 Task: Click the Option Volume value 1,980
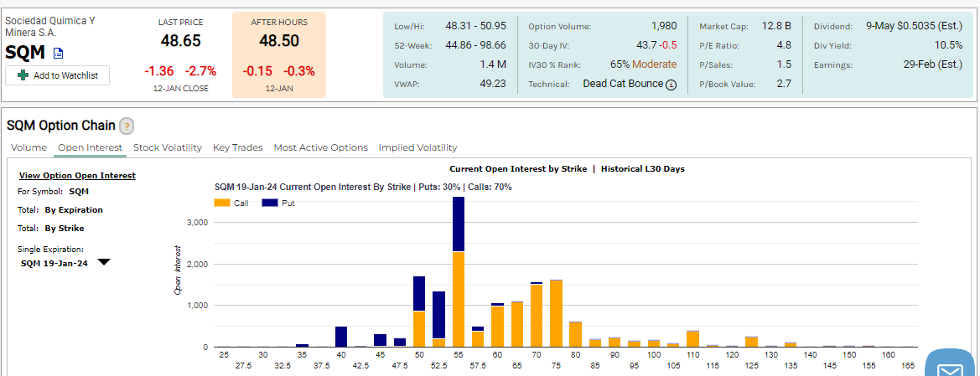tap(664, 27)
